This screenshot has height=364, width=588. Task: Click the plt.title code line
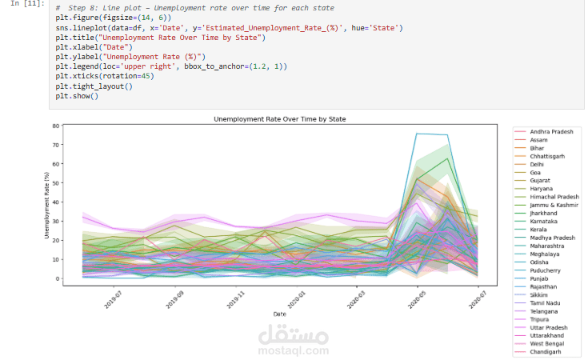pyautogui.click(x=161, y=38)
